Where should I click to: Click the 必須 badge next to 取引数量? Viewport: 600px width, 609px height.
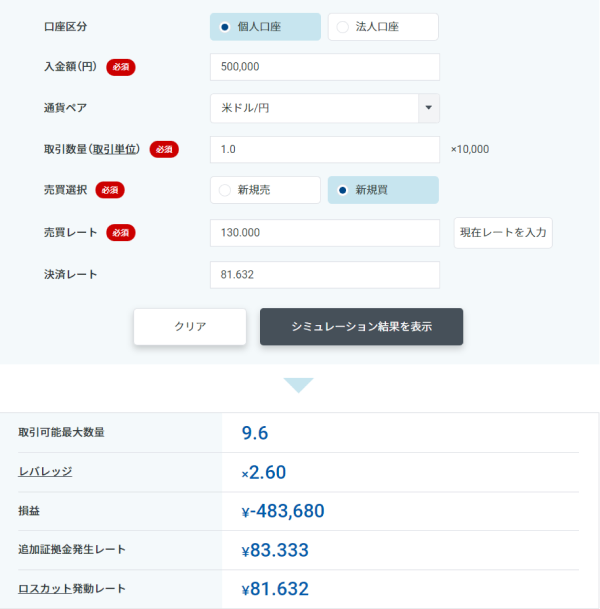pyautogui.click(x=164, y=150)
